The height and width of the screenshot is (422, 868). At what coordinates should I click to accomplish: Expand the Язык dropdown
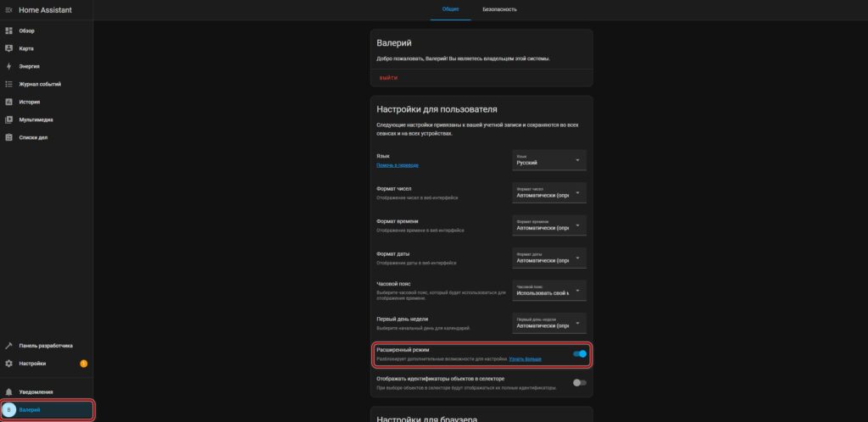pyautogui.click(x=548, y=160)
